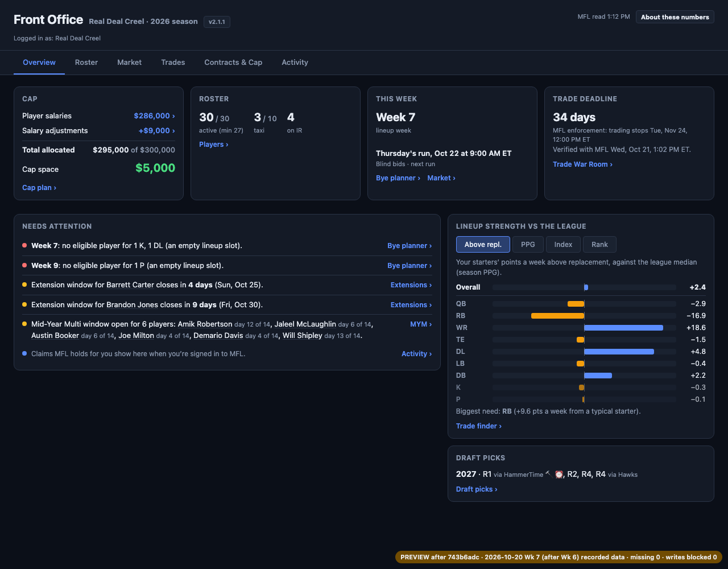The image size is (728, 569).
Task: Open the Trade finder link
Action: tap(479, 426)
